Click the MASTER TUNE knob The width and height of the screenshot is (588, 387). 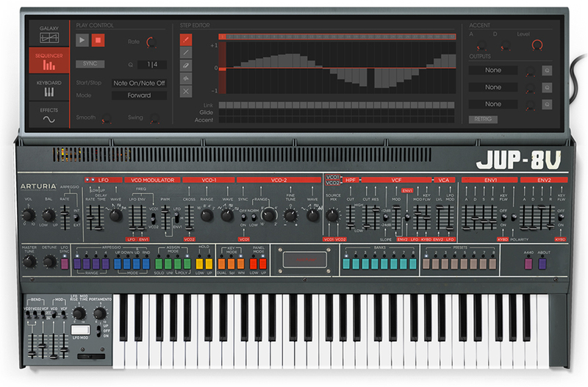29,261
